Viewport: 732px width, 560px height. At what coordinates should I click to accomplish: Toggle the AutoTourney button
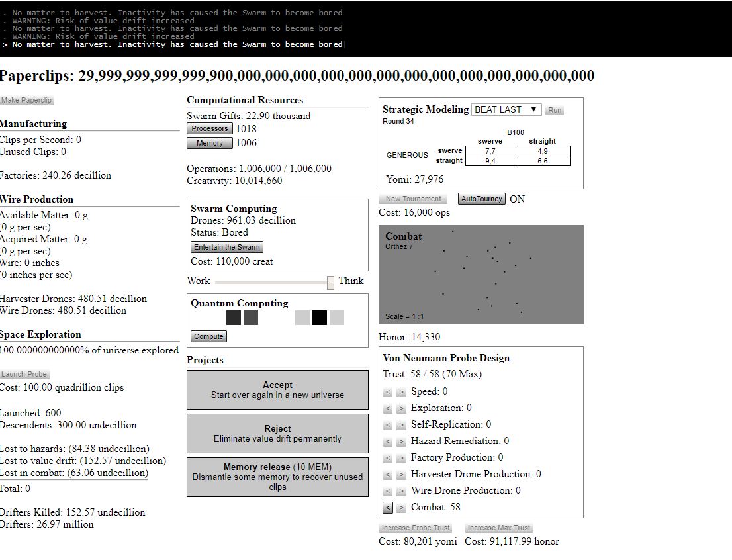pyautogui.click(x=481, y=199)
